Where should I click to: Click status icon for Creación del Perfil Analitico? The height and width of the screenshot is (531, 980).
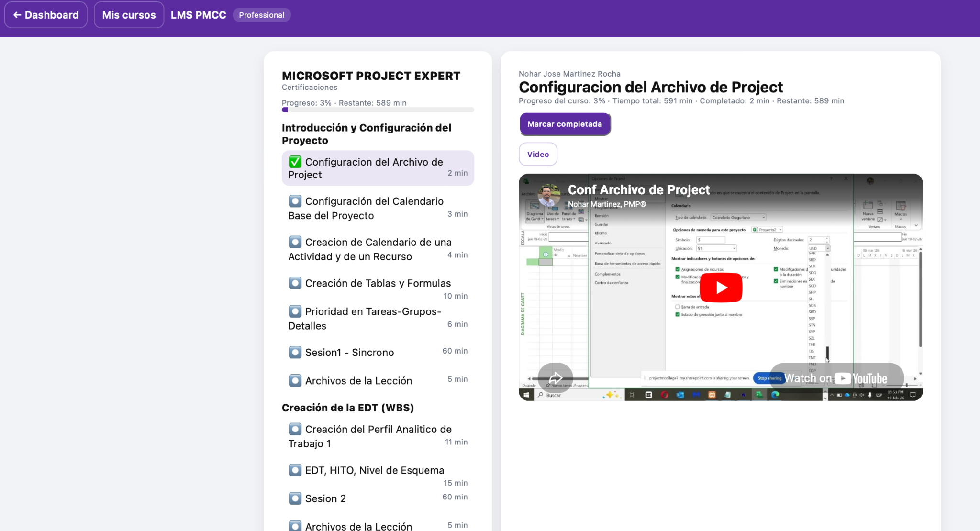tap(295, 430)
